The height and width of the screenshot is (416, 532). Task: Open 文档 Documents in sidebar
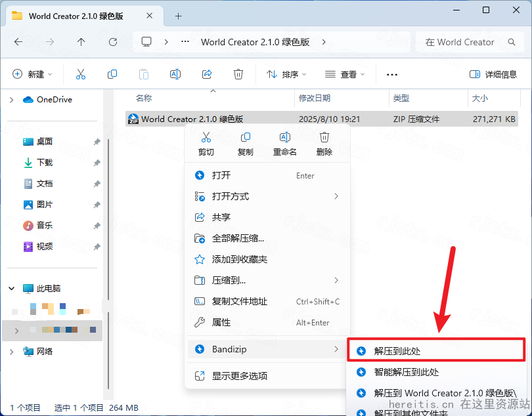(37, 184)
